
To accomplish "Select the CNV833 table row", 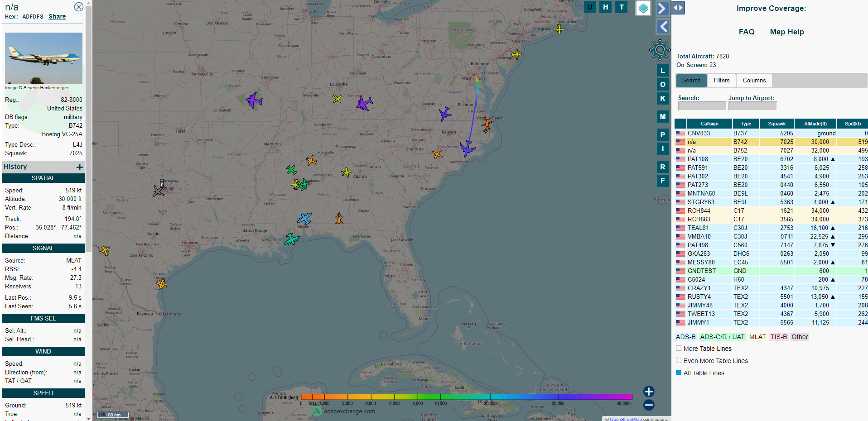I will (x=771, y=133).
